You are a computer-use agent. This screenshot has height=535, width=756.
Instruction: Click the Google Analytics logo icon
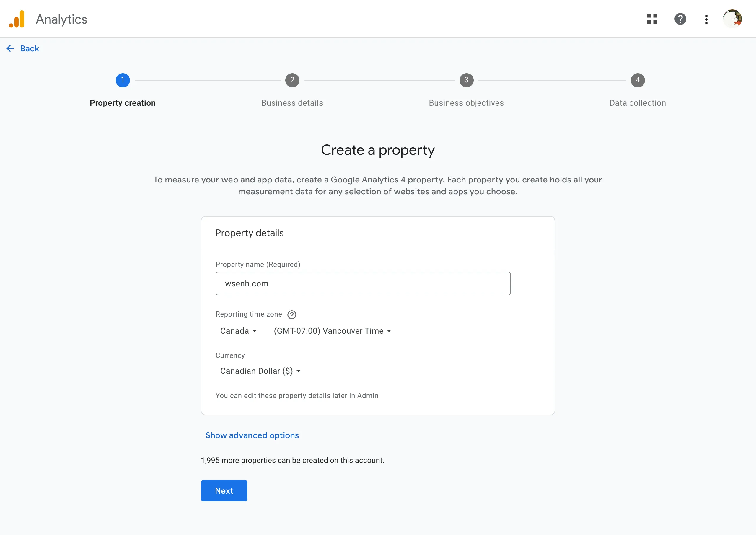tap(17, 19)
